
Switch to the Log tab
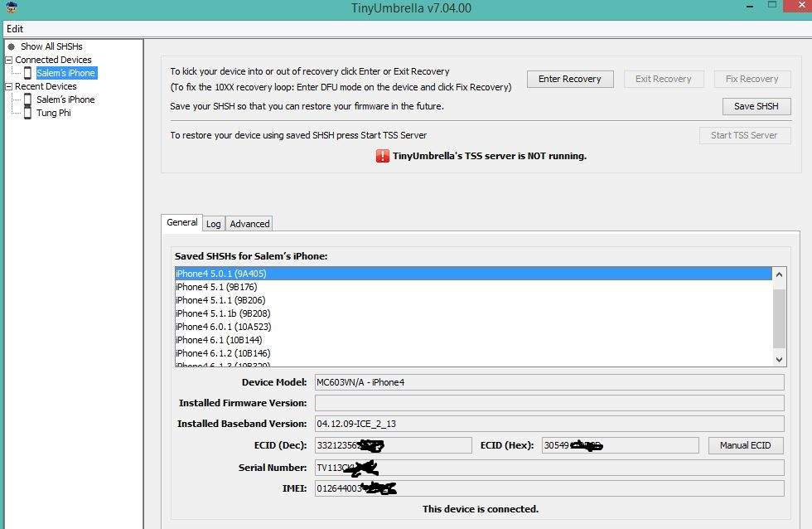[213, 224]
